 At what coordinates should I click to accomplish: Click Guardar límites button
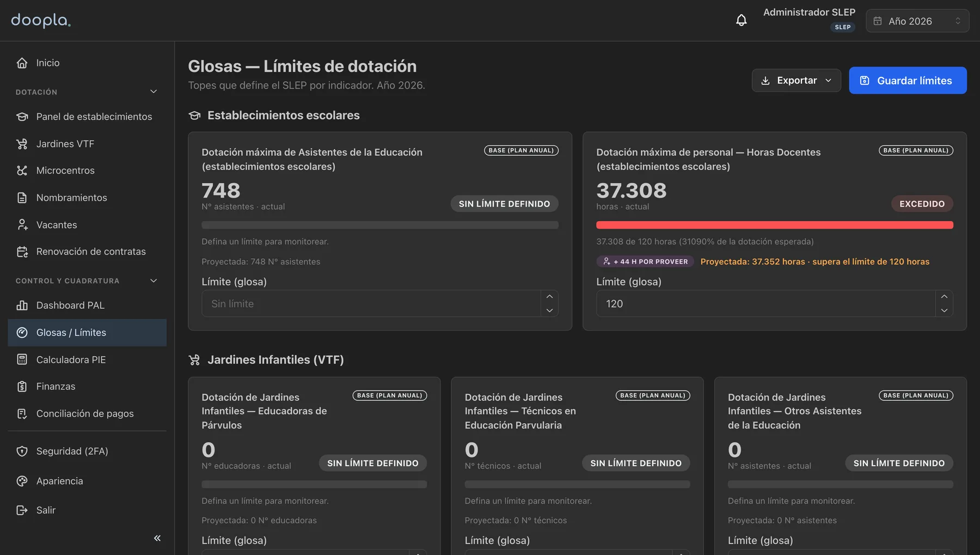(908, 81)
